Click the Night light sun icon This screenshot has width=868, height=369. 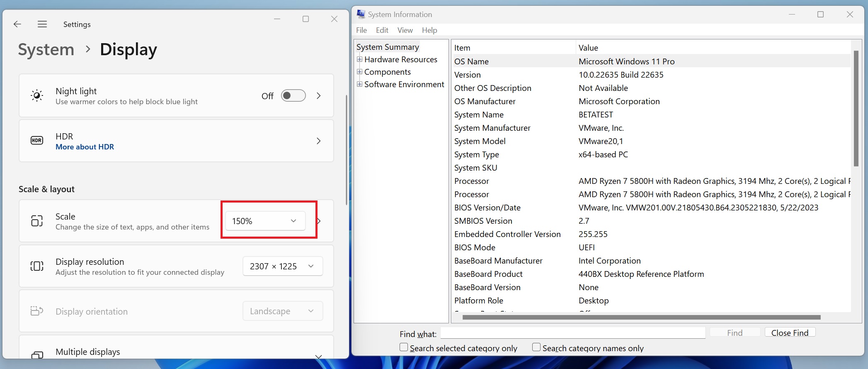click(37, 95)
